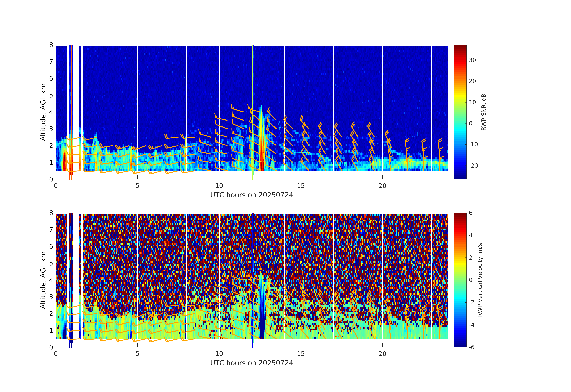571x392 pixels.
Task: Click the 20 tick on the top x-axis
Action: pyautogui.click(x=382, y=186)
